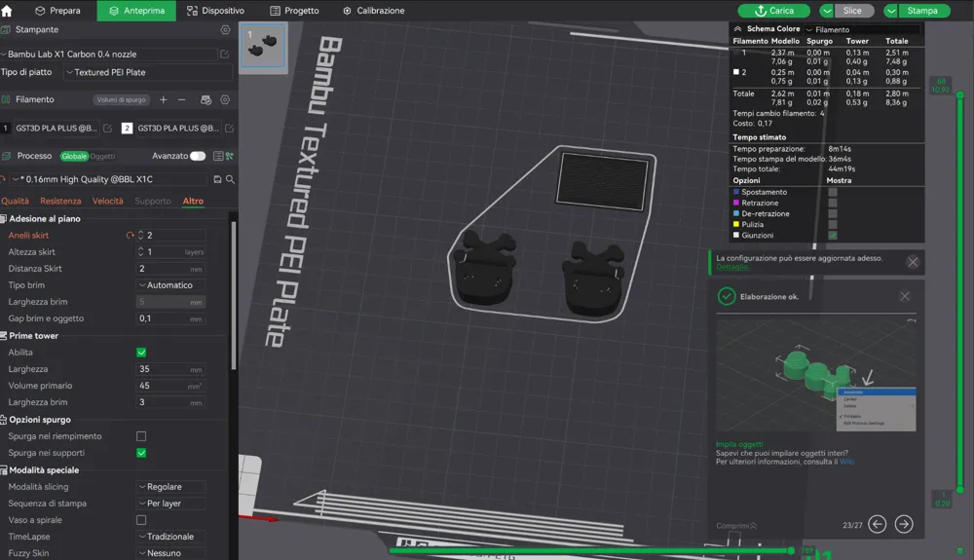The height and width of the screenshot is (560, 974).
Task: Click the Stampa button
Action: pyautogui.click(x=923, y=11)
